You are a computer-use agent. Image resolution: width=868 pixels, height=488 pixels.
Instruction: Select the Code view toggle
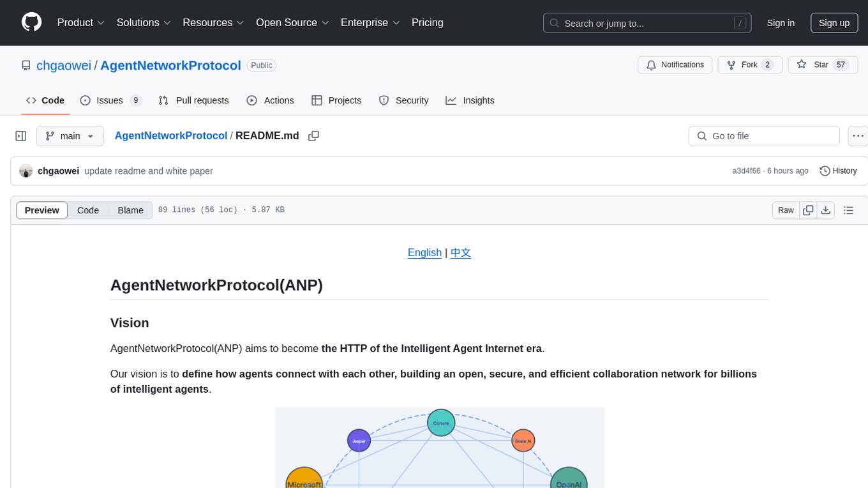pos(88,210)
